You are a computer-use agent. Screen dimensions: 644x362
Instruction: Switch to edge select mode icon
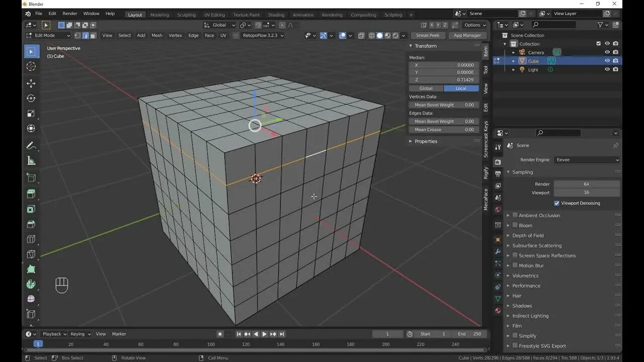86,35
